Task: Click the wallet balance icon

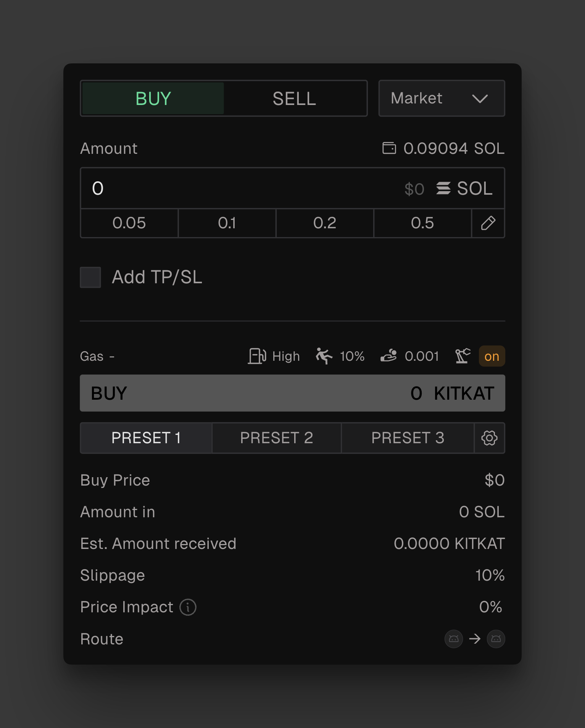Action: click(x=389, y=148)
